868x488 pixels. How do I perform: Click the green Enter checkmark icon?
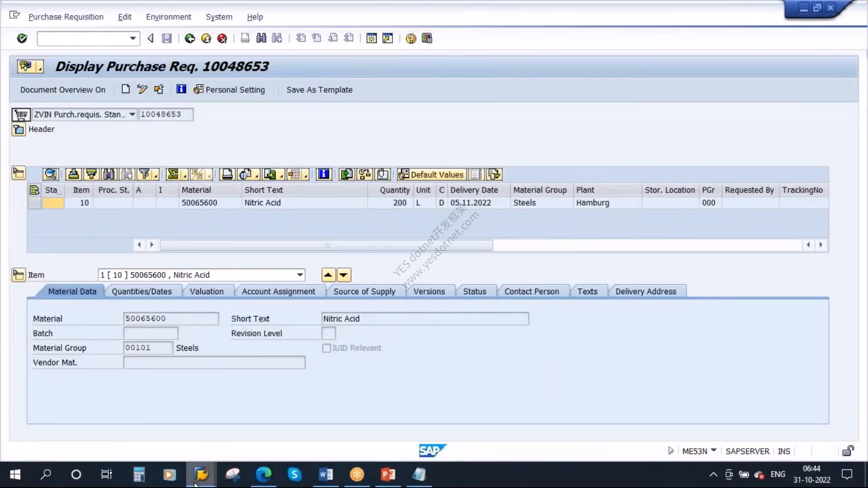coord(22,38)
